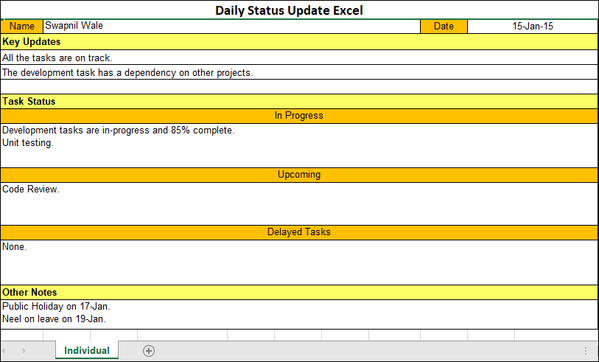
Task: Click the Name label cell
Action: pos(22,26)
